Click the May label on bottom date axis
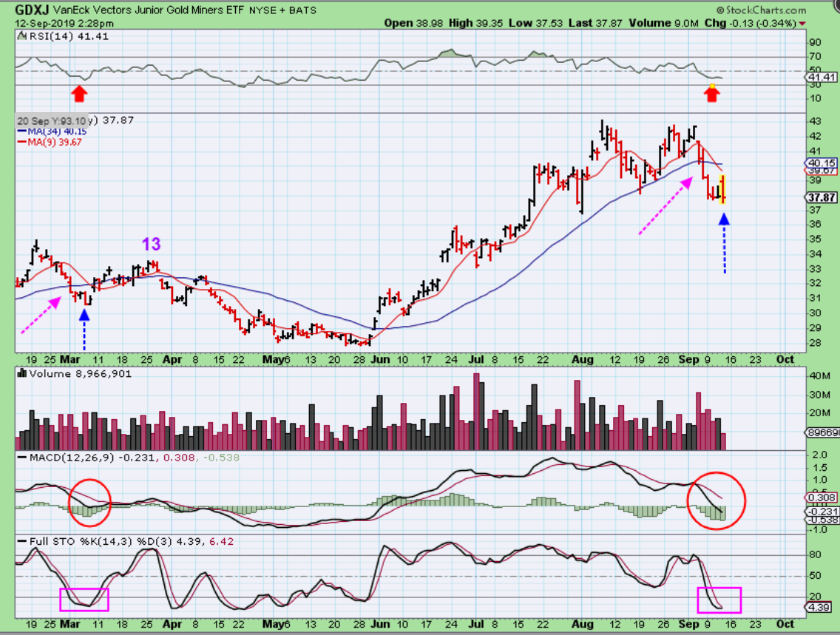 click(273, 625)
